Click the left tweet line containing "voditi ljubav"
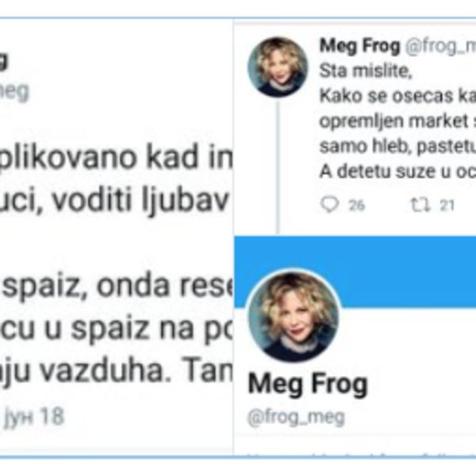The width and height of the screenshot is (476, 476). click(x=115, y=201)
